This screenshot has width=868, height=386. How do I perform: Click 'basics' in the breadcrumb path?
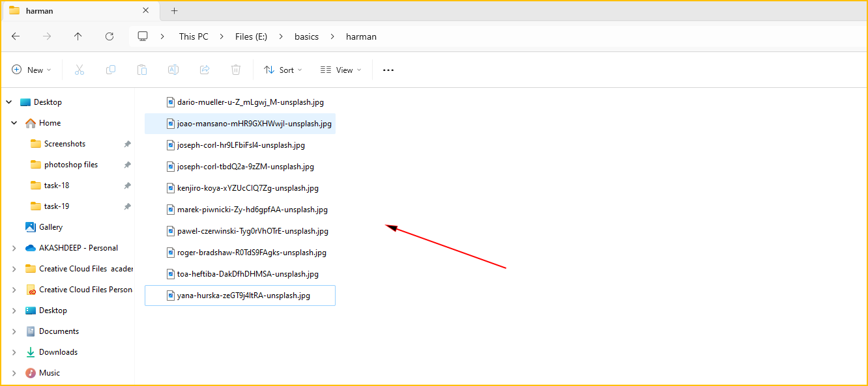pos(306,36)
